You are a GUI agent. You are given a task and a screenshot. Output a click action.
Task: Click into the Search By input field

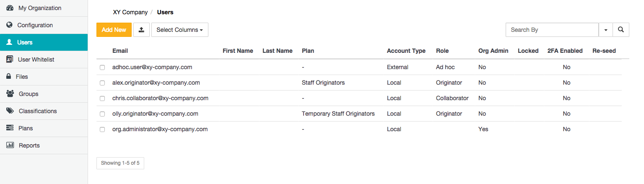(x=552, y=30)
